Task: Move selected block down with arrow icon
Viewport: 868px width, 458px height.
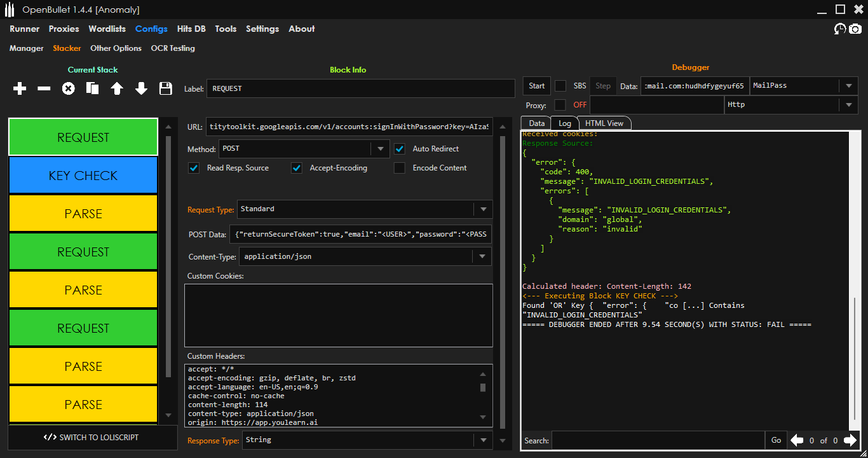Action: tap(141, 89)
